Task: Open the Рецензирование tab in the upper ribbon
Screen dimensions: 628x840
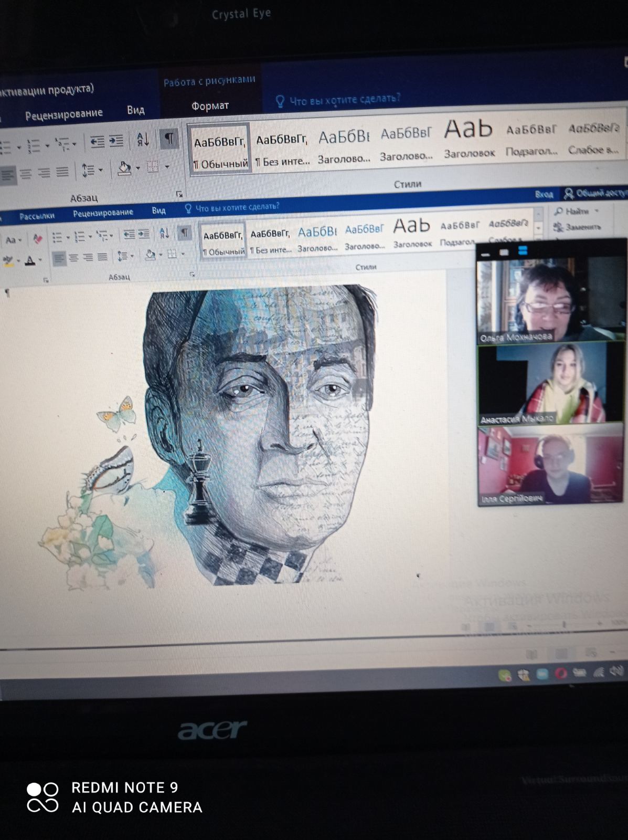Action: 64,114
